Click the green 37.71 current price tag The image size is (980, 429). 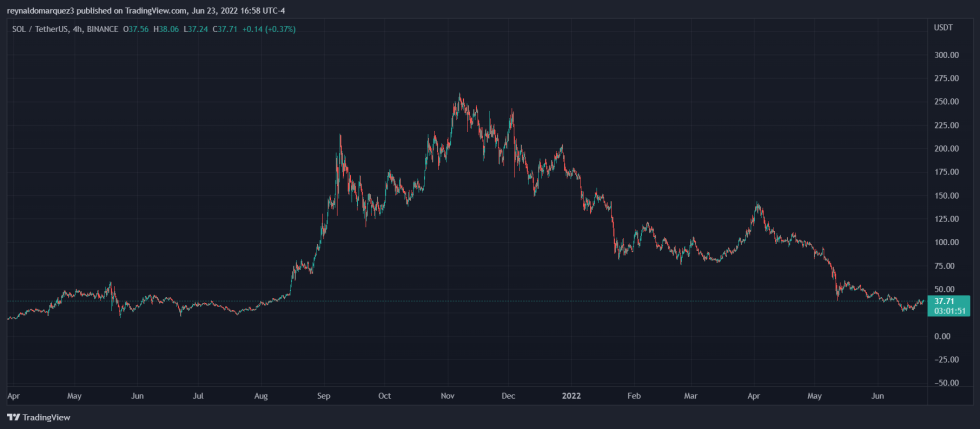tap(943, 300)
